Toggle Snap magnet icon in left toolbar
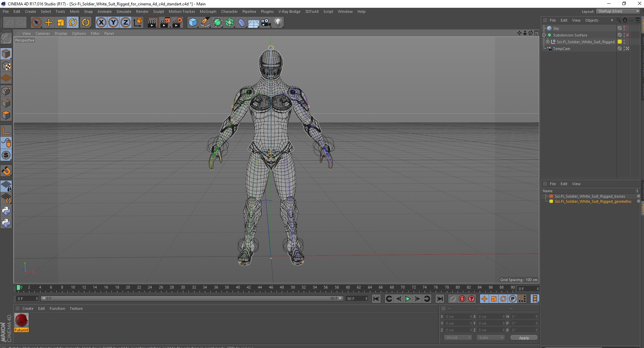 (x=6, y=171)
